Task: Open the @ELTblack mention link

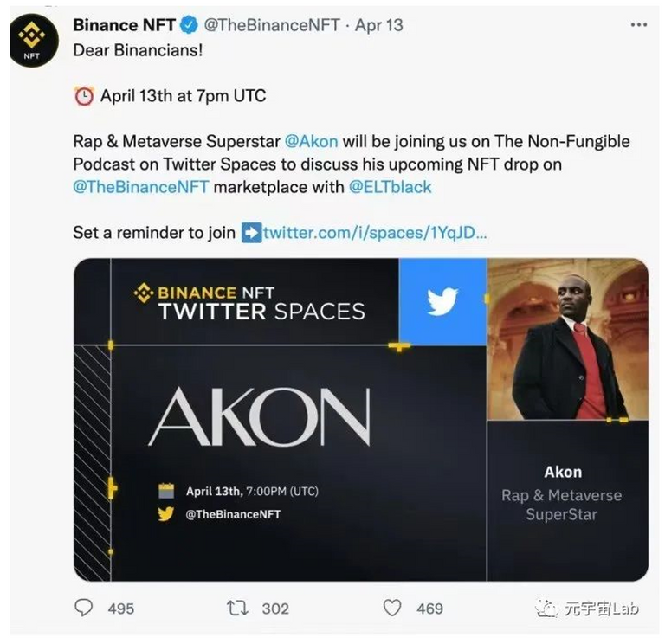Action: tap(391, 187)
